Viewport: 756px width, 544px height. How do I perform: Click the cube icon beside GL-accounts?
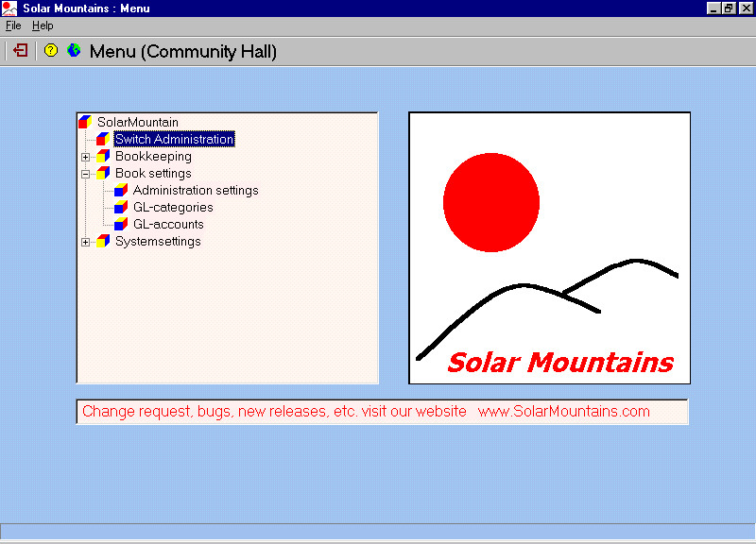pos(121,224)
